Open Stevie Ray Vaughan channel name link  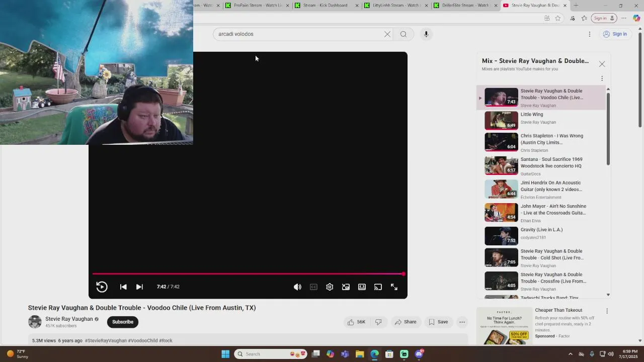[x=69, y=319]
